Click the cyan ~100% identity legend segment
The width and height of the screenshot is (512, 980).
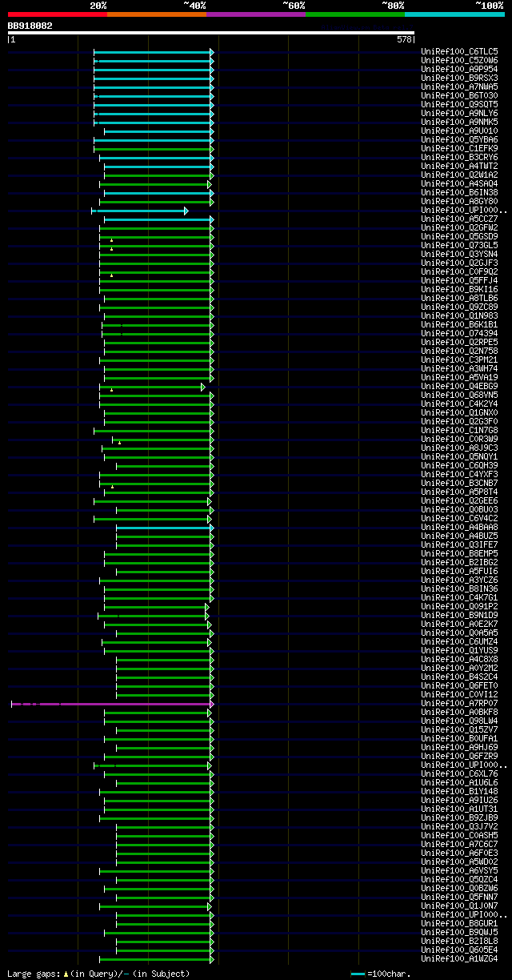tap(454, 14)
